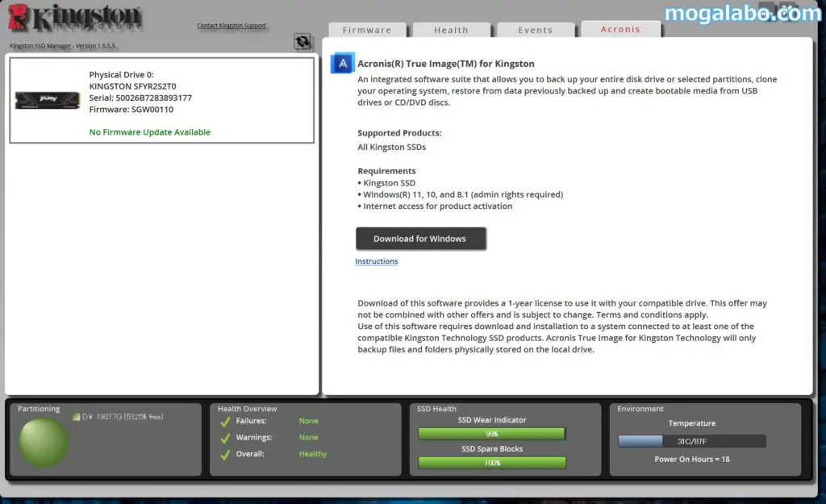Screen dimensions: 826x504
Task: Open the Health tab
Action: click(452, 30)
